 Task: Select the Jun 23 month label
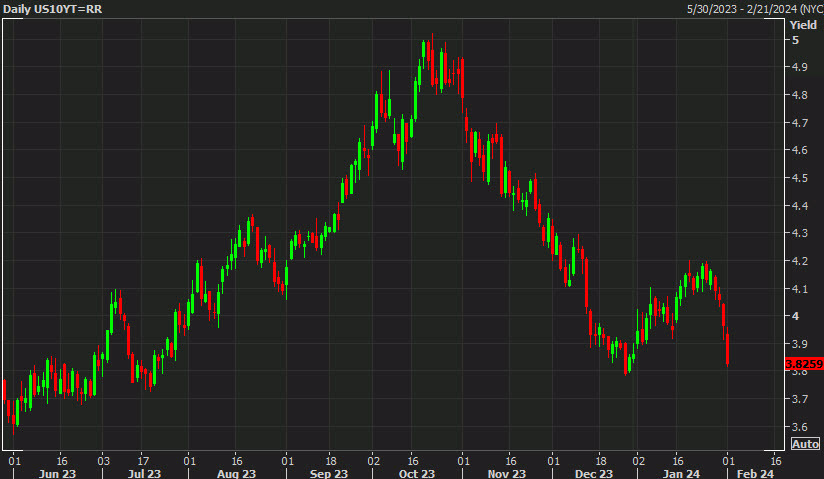(57, 473)
